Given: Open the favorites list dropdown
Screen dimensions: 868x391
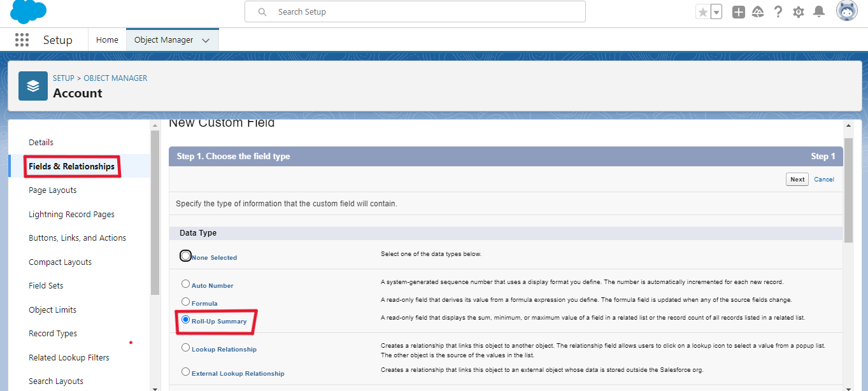Looking at the screenshot, I should click(716, 11).
